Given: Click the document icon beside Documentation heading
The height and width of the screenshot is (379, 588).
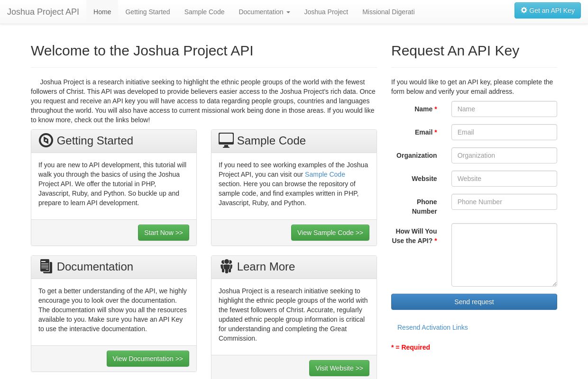Looking at the screenshot, I should 46,266.
